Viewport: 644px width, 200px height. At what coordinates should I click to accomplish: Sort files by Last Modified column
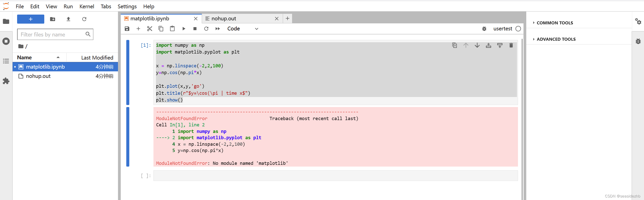(x=93, y=58)
